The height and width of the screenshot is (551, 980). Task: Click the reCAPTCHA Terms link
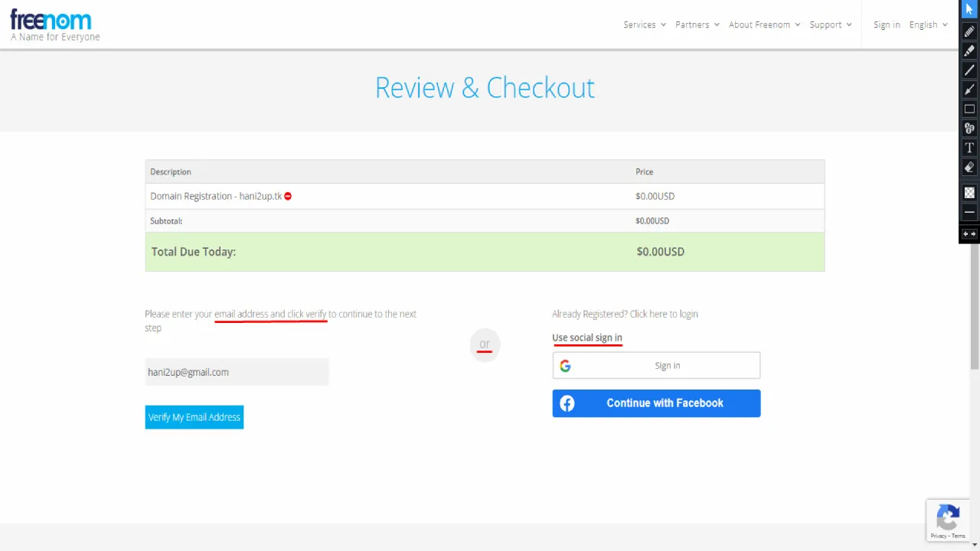[959, 536]
